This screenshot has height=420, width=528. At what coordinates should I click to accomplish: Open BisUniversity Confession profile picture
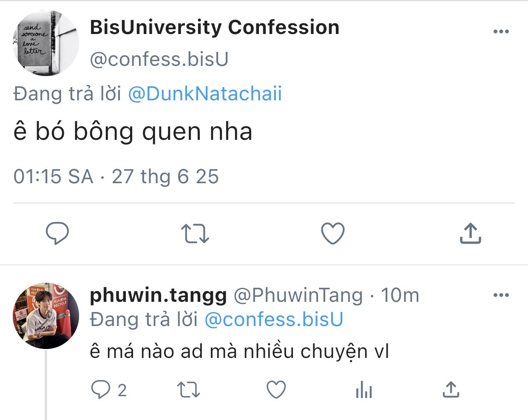[x=46, y=43]
